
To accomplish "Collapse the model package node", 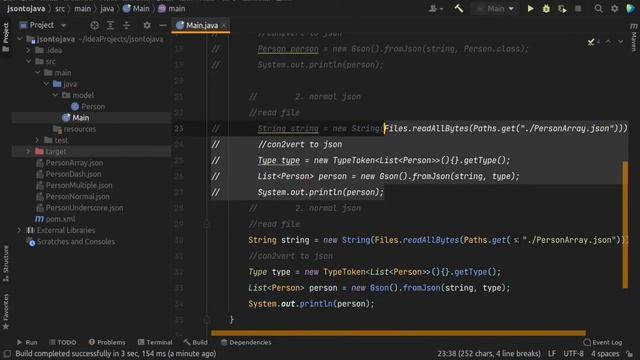I will 56,95.
